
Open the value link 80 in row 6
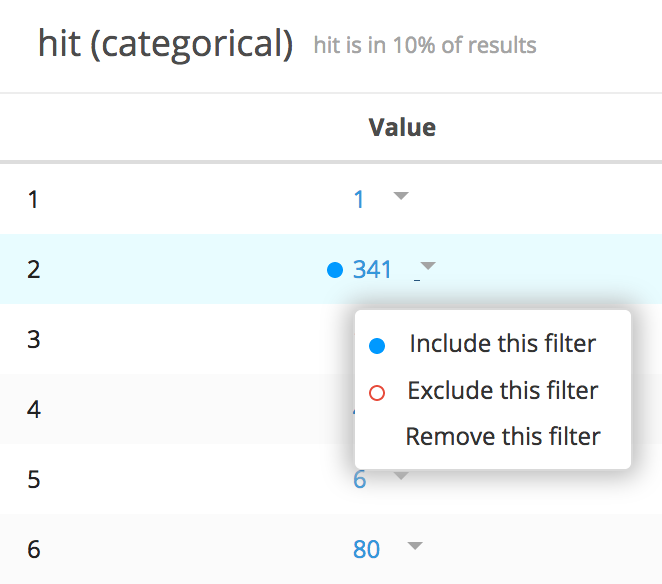click(366, 549)
